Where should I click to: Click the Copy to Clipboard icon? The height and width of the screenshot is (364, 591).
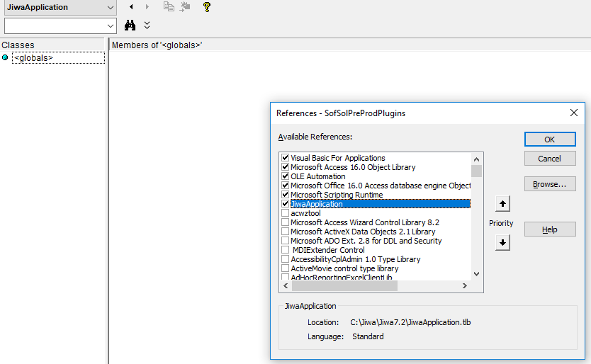pos(169,7)
